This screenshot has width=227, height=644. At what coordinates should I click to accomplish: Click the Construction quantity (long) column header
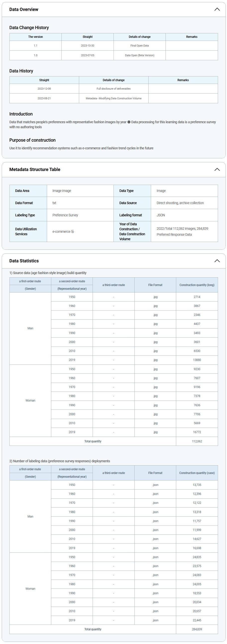197,285
